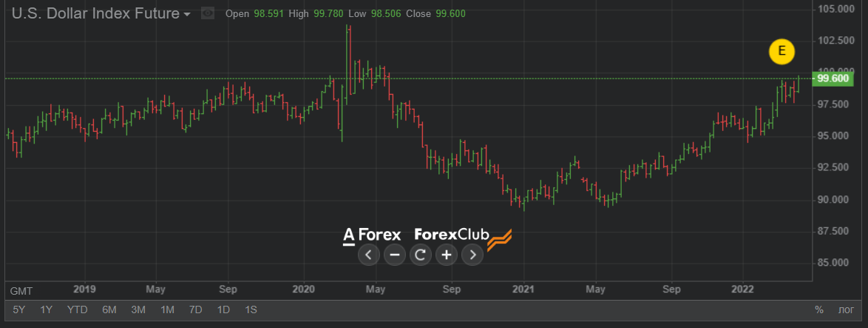Toggle the eye visibility icon beside title
868x328 pixels.
click(x=208, y=14)
